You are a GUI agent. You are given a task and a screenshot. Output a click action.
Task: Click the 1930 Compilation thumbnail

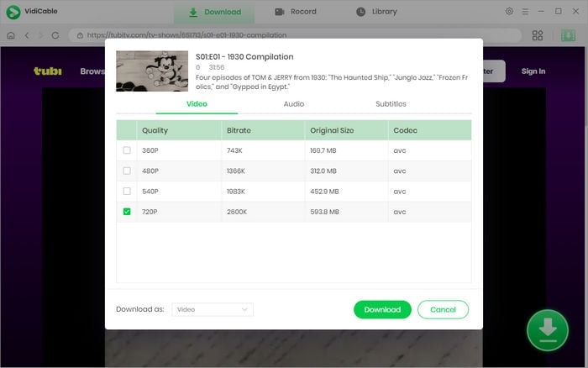tap(152, 71)
